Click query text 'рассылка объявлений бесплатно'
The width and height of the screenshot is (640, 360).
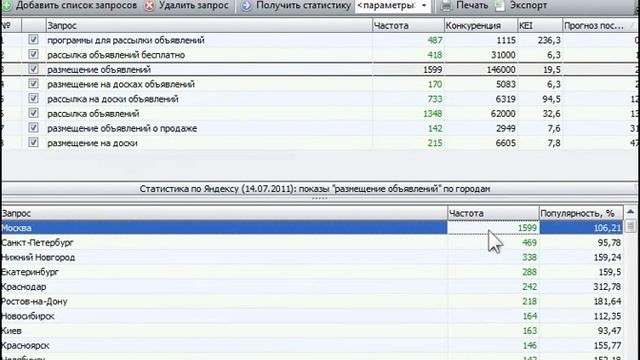coord(116,55)
